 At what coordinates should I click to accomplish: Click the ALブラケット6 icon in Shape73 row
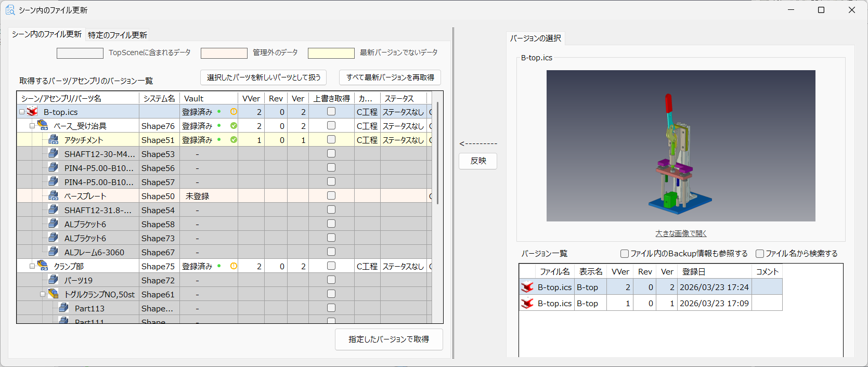(x=53, y=238)
